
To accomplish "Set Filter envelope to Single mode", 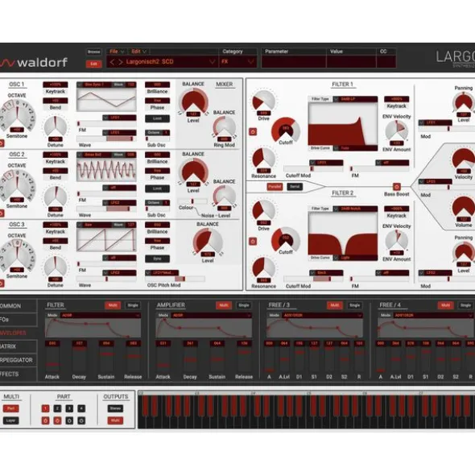I will point(133,305).
